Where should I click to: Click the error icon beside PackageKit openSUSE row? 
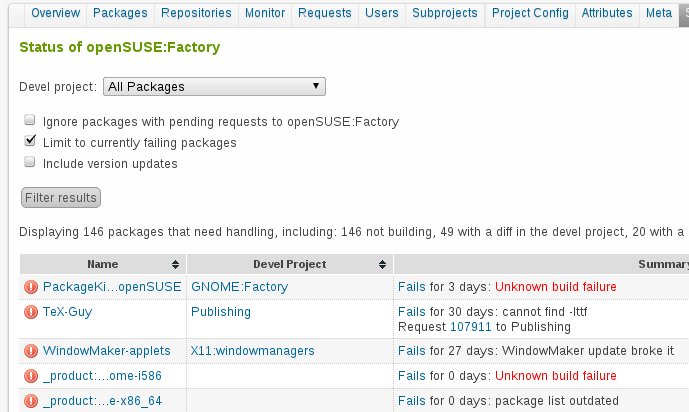(31, 287)
